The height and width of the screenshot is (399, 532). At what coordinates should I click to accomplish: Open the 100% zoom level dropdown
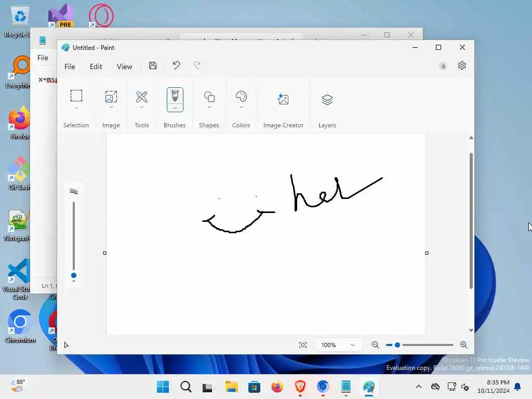coord(338,345)
